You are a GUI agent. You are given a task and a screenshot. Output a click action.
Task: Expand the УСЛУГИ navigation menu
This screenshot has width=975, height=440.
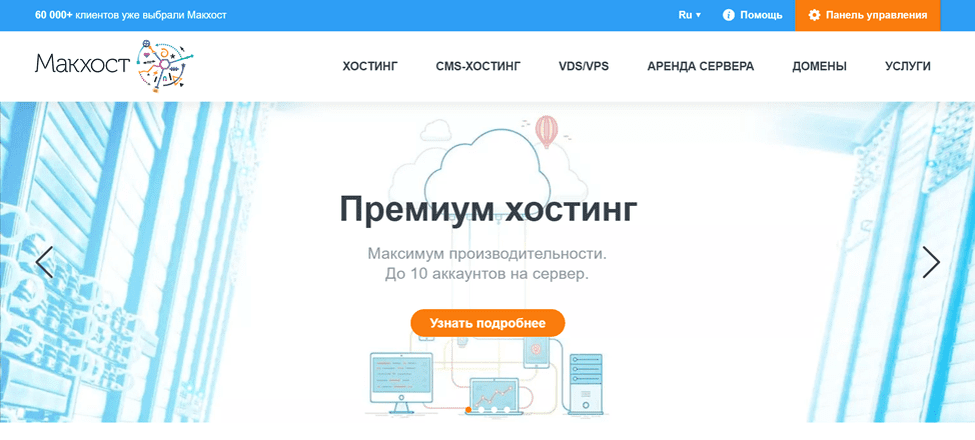(x=908, y=66)
